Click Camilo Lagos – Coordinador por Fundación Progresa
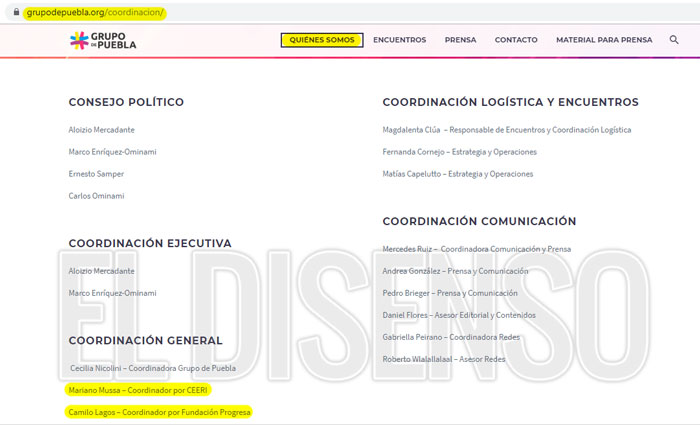Image resolution: width=700 pixels, height=425 pixels. (159, 412)
